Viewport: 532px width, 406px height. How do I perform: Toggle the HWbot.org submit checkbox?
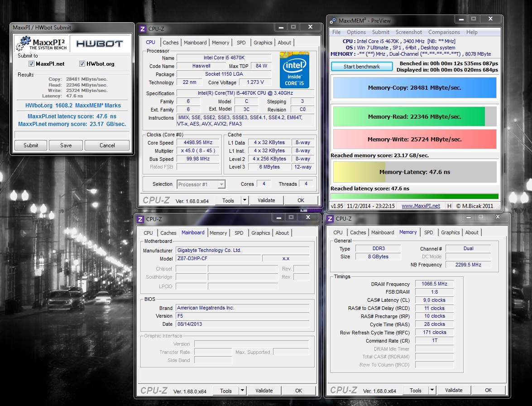coord(82,64)
